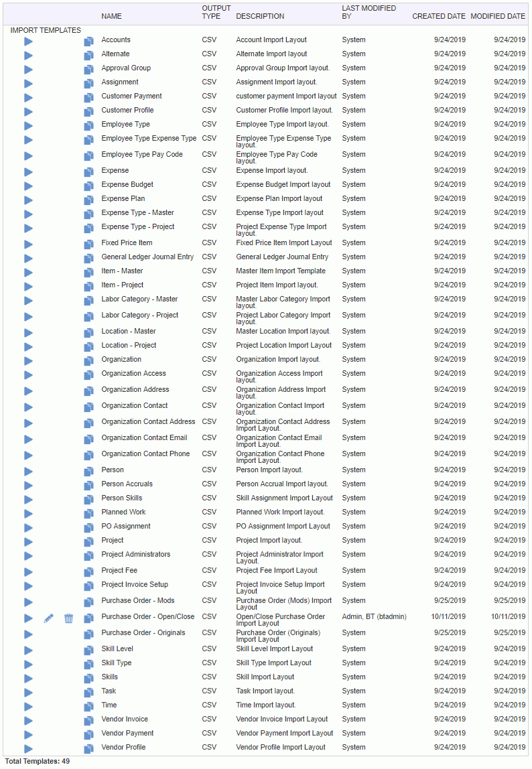Image resolution: width=532 pixels, height=769 pixels.
Task: Copy the Organization template
Action: point(88,362)
